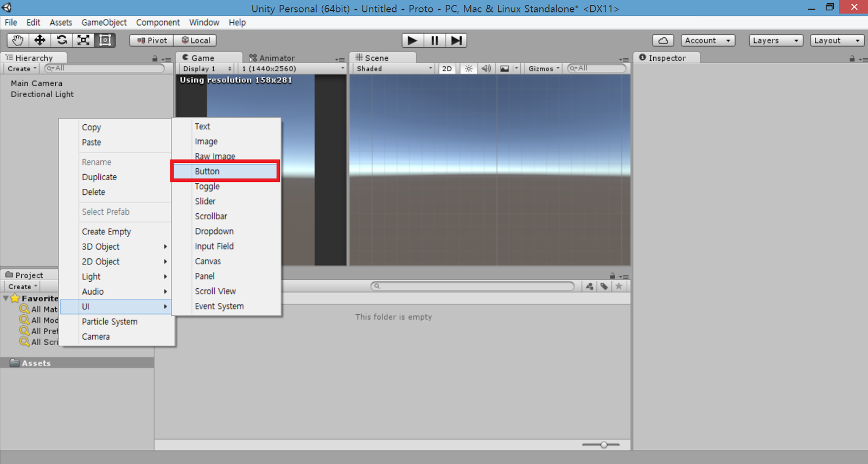Image resolution: width=868 pixels, height=464 pixels.
Task: Select Main Camera in Hierarchy
Action: point(36,83)
